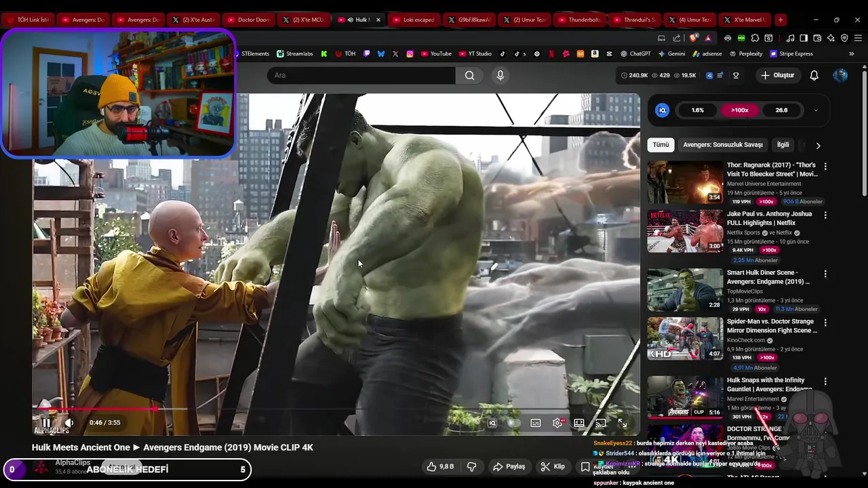Pause the video with the player button

tap(46, 423)
